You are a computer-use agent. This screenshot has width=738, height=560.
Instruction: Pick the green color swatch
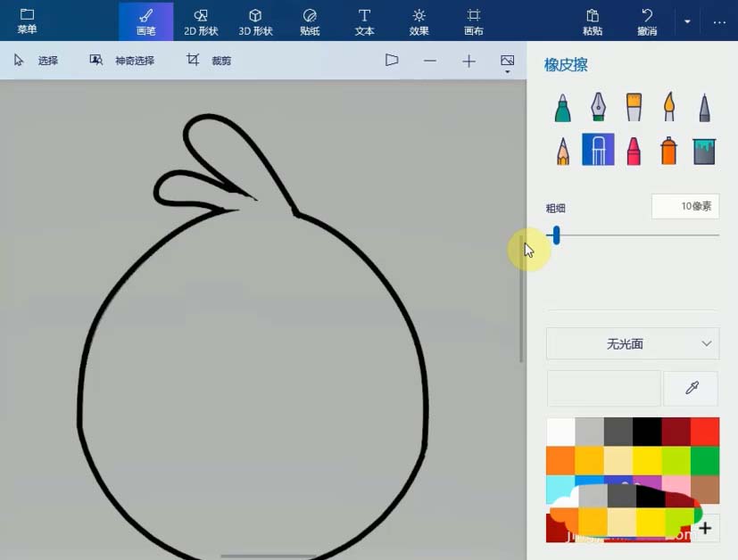pos(705,460)
